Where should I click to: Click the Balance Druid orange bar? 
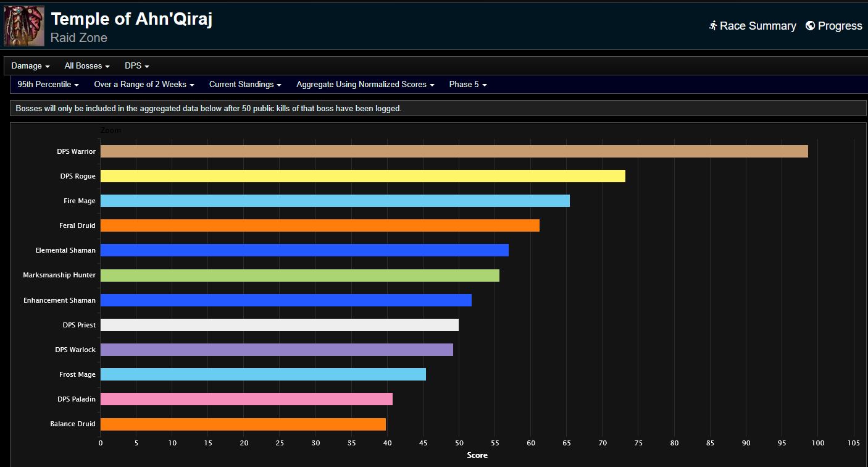[x=243, y=424]
